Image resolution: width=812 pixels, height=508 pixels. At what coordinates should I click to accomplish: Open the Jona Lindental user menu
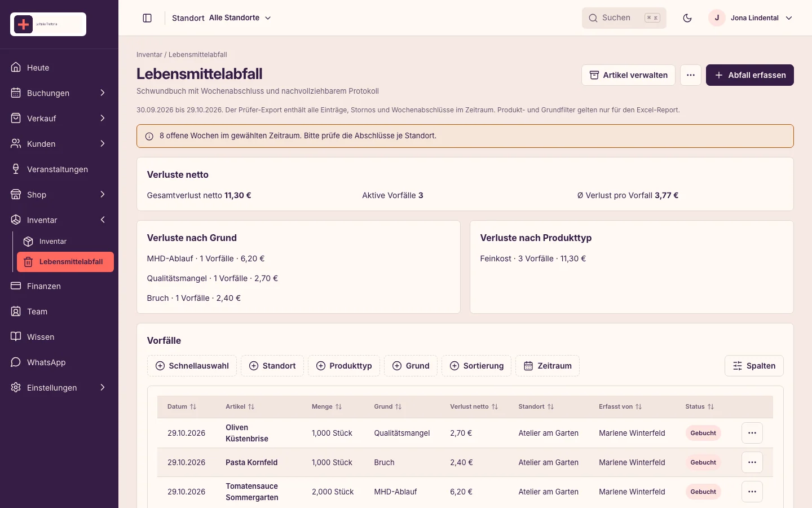point(751,18)
